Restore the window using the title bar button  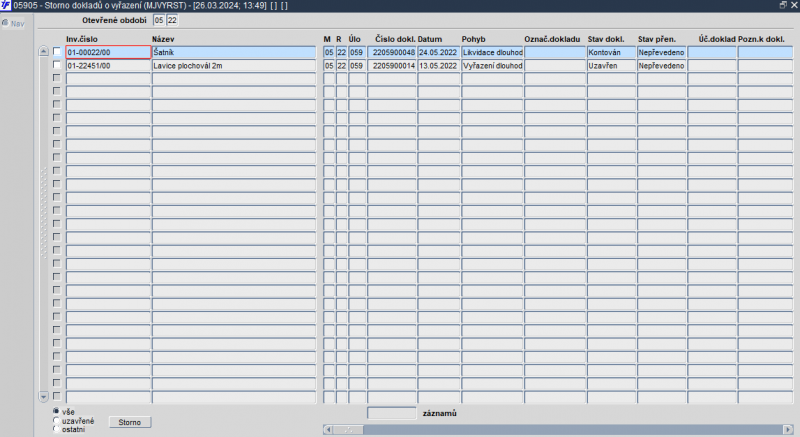(x=783, y=5)
